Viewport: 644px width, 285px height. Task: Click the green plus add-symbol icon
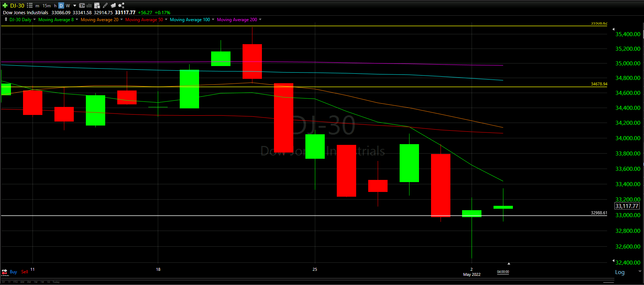coord(5,5)
